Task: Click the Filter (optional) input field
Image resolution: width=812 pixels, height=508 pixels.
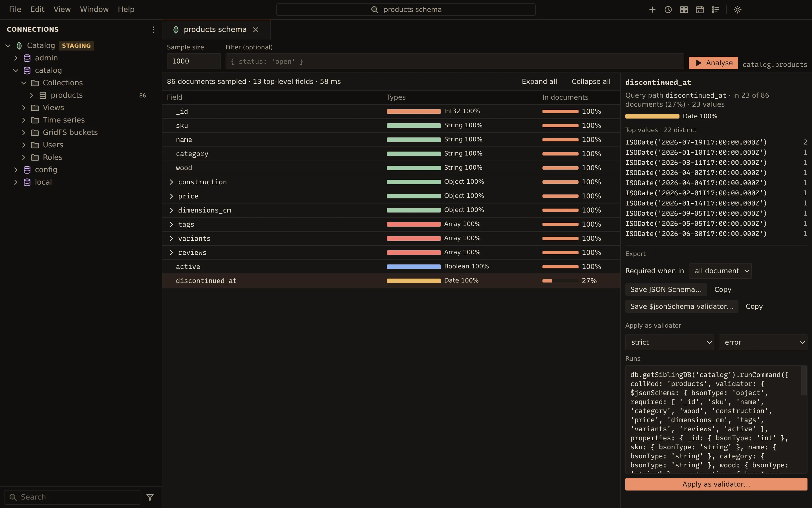Action: point(454,61)
